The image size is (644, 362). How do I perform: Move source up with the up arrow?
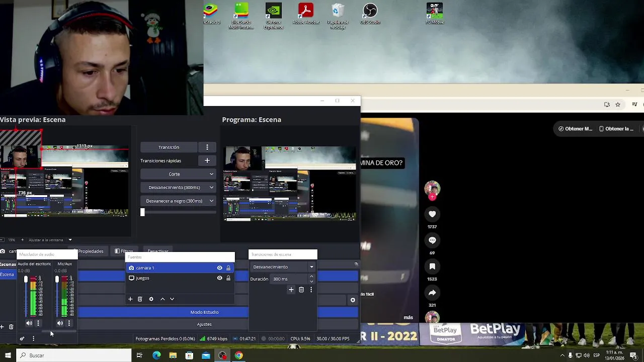pyautogui.click(x=163, y=299)
